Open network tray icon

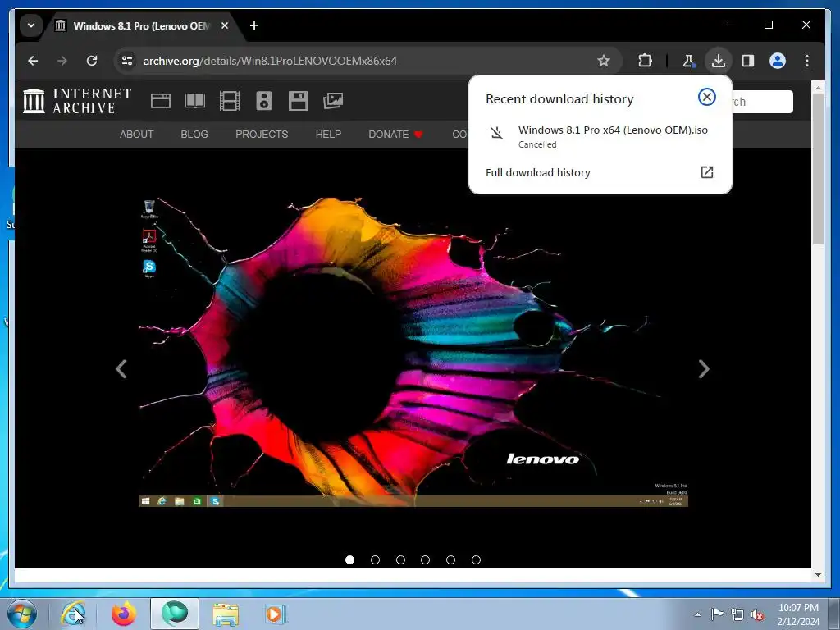click(x=737, y=614)
